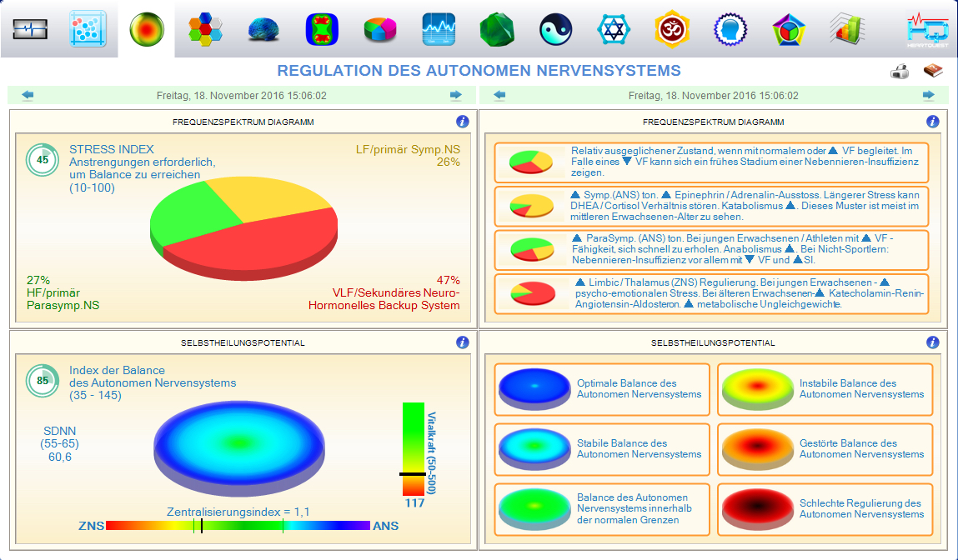Open the green emerald gem view
This screenshot has height=560, width=958.
pos(496,30)
